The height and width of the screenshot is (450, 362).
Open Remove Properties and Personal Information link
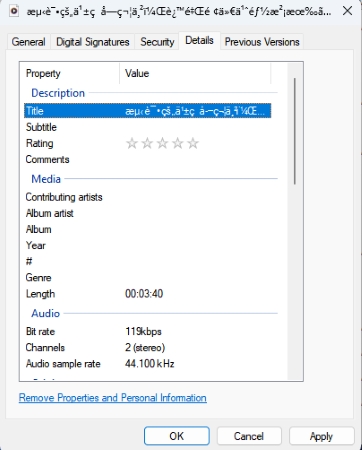[113, 398]
